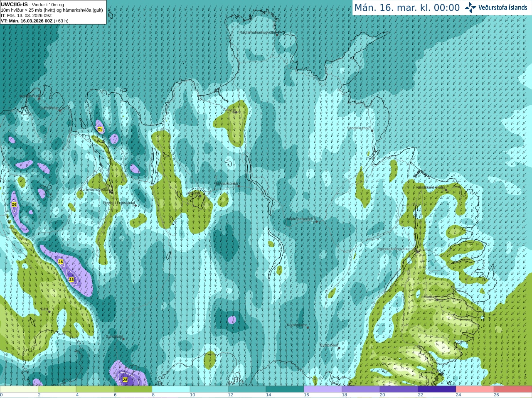Select the Kollaleira station label

pos(429,297)
